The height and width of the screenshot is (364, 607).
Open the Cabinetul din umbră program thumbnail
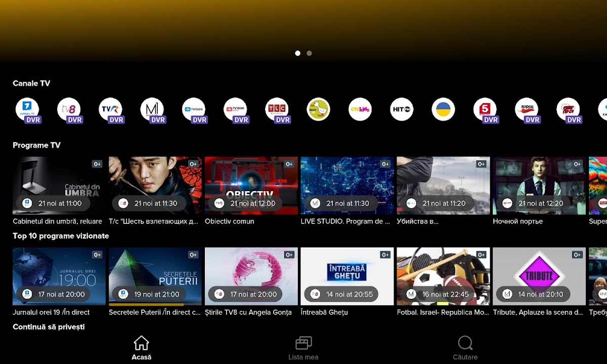pyautogui.click(x=59, y=185)
